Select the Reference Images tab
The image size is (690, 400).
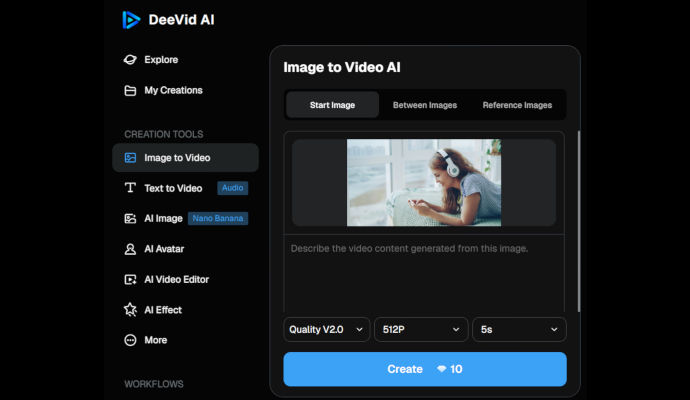(x=517, y=105)
